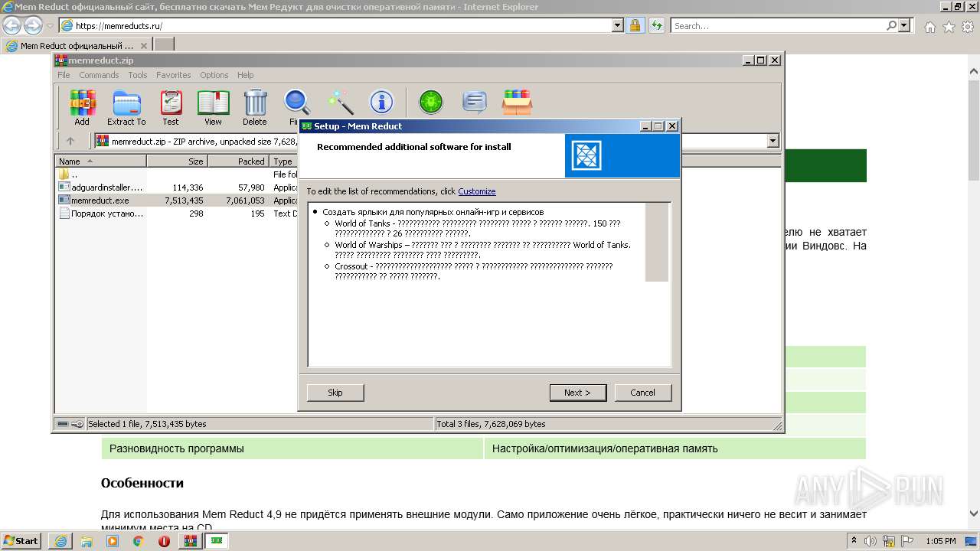Click the Skip button in Setup dialog
The width and height of the screenshot is (980, 551).
tap(335, 393)
